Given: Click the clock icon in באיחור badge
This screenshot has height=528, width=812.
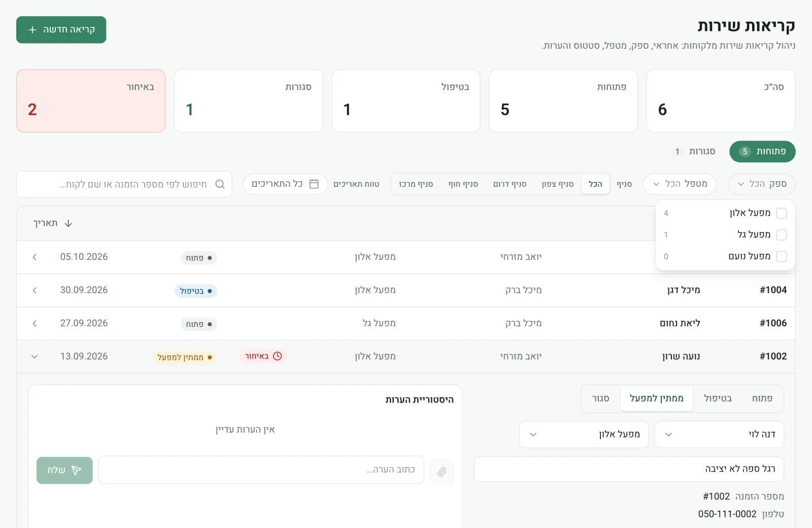Looking at the screenshot, I should [278, 356].
